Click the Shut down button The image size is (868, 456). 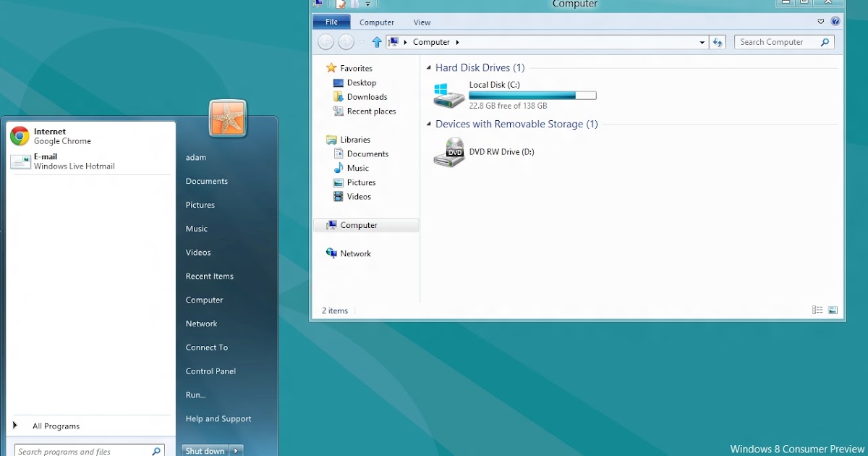205,451
